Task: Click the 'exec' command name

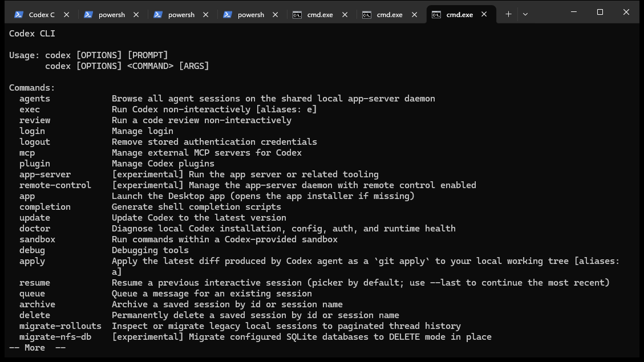Action: 30,109
